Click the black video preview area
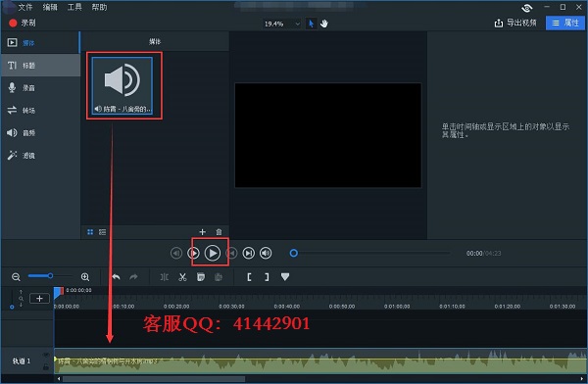The height and width of the screenshot is (384, 588). coord(327,135)
